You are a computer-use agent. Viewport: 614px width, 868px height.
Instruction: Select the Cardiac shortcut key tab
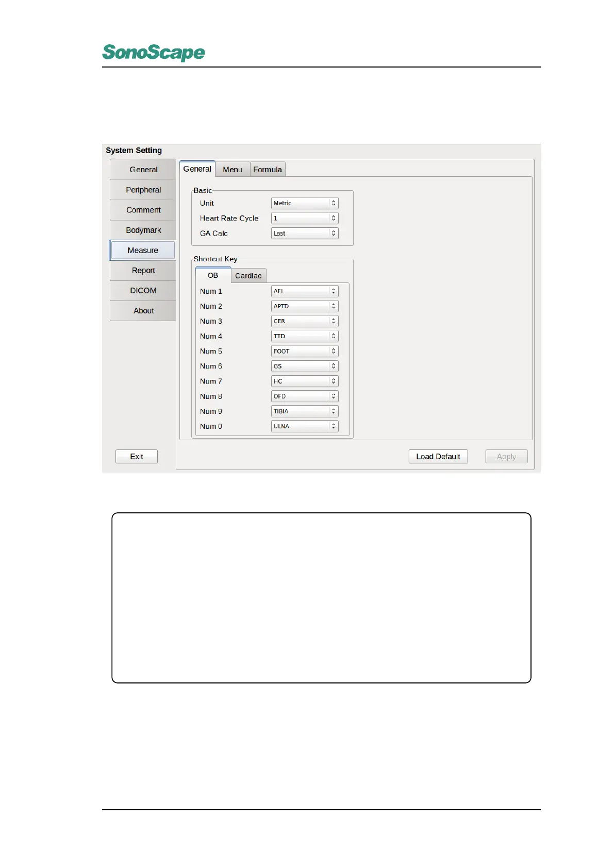click(248, 276)
